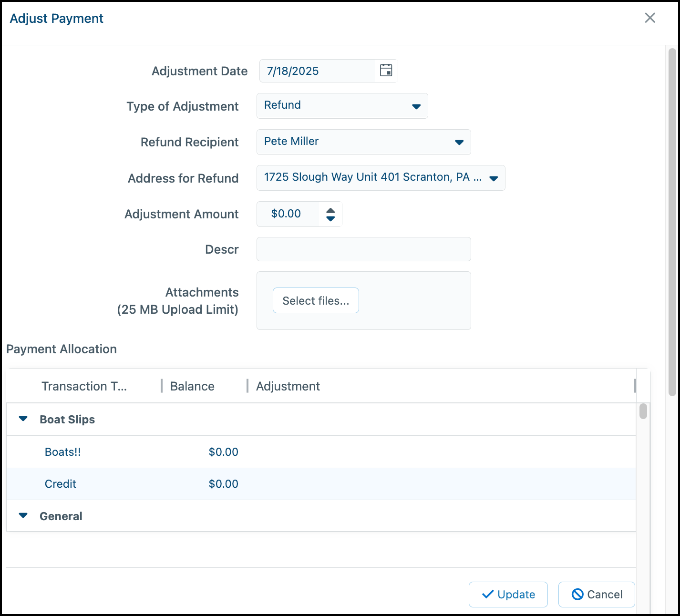Open the Type of Adjustment dropdown
This screenshot has height=616, width=680.
point(415,106)
